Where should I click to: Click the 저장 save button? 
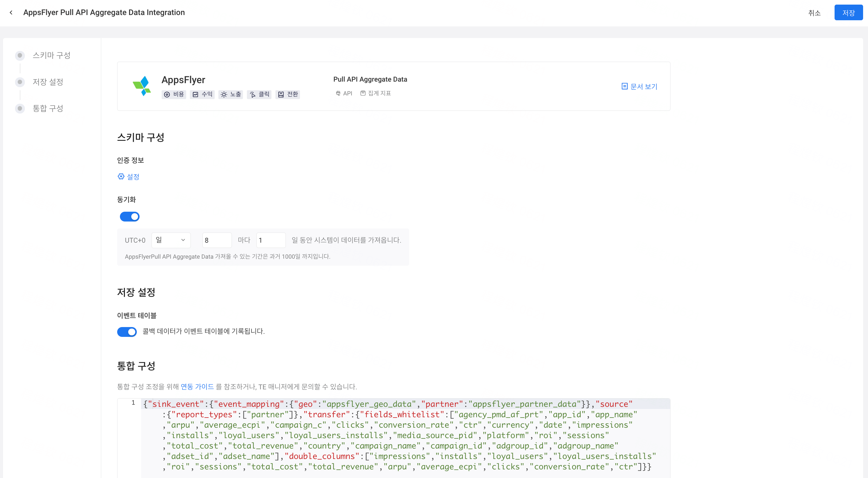(848, 13)
